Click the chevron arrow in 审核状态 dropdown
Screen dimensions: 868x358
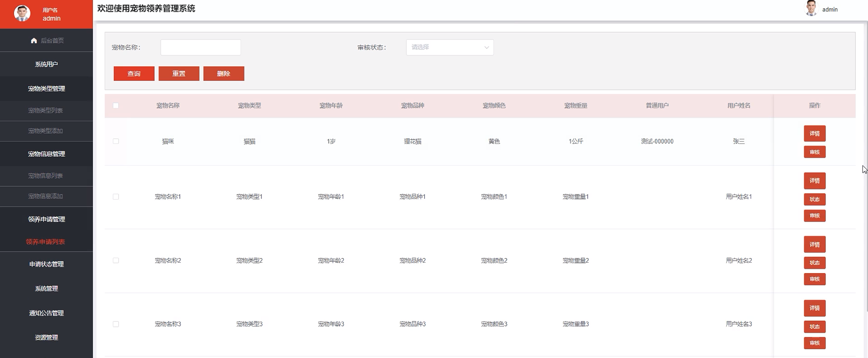coord(486,48)
